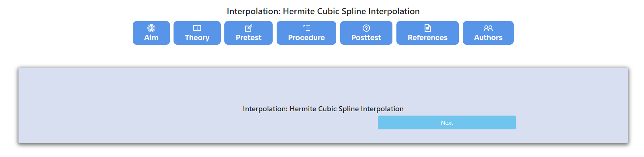Go to the Pretest quiz
Screen dimensions: 644x157
tap(249, 33)
